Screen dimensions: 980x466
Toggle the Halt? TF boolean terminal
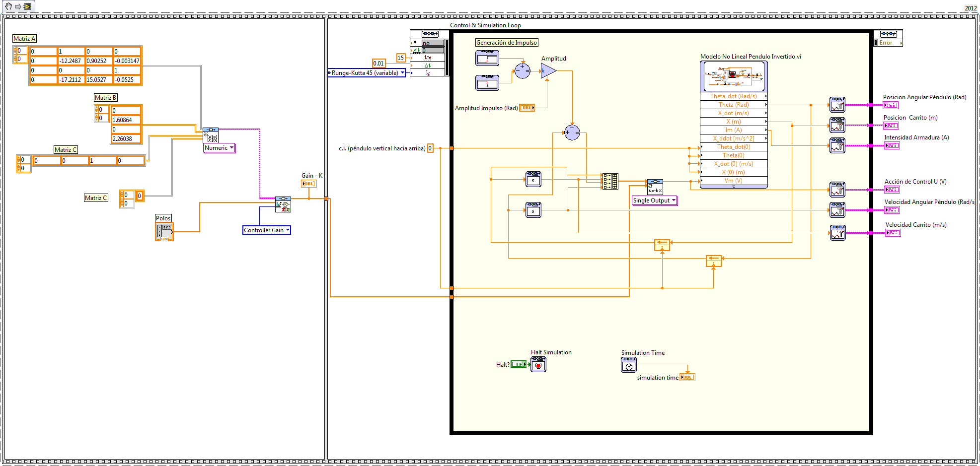pyautogui.click(x=519, y=364)
